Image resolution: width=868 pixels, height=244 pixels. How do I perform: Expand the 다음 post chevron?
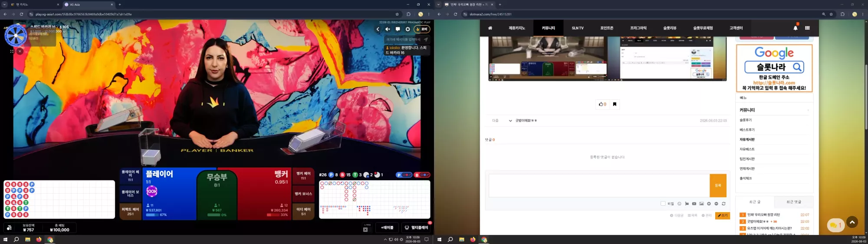tap(510, 121)
